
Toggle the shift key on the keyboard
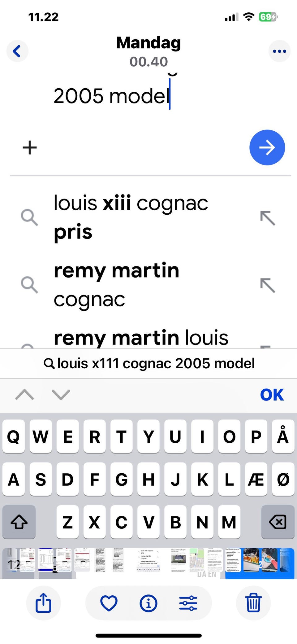click(19, 522)
